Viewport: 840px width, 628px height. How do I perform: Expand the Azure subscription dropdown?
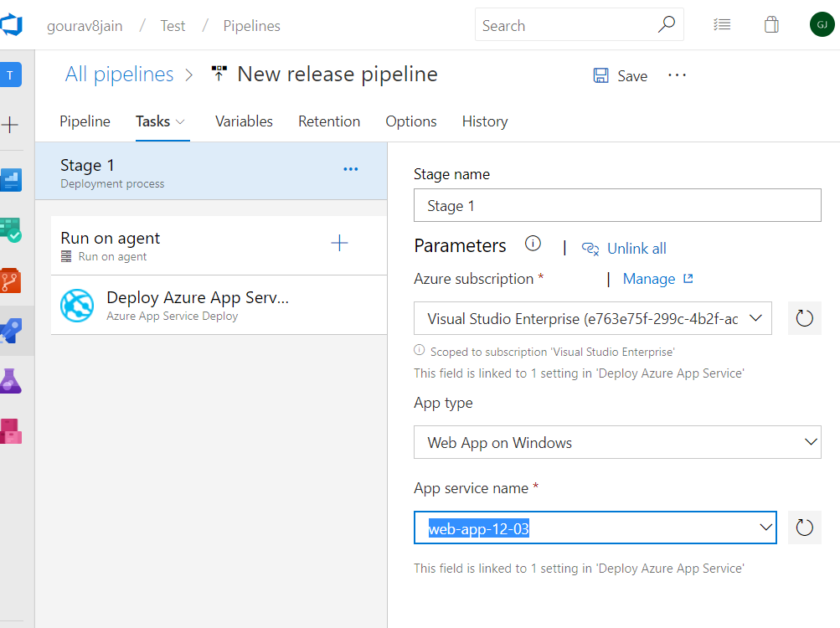[x=754, y=318]
